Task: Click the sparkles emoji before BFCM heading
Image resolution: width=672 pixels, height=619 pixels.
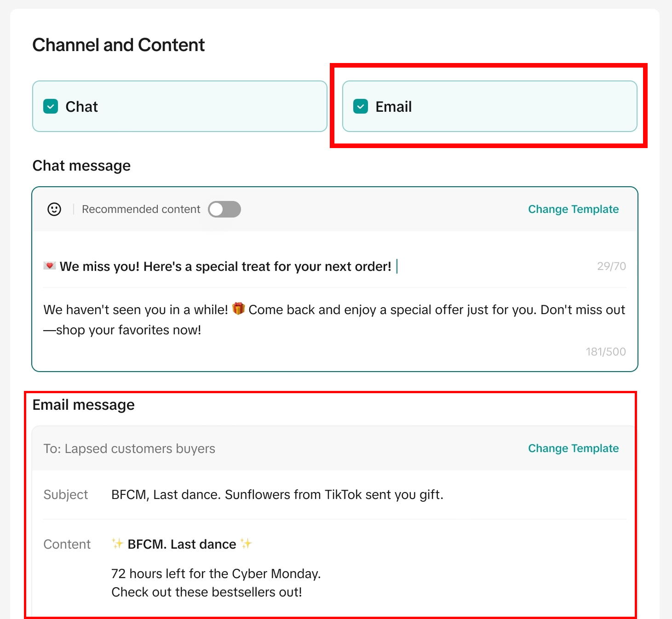Action: [x=116, y=544]
